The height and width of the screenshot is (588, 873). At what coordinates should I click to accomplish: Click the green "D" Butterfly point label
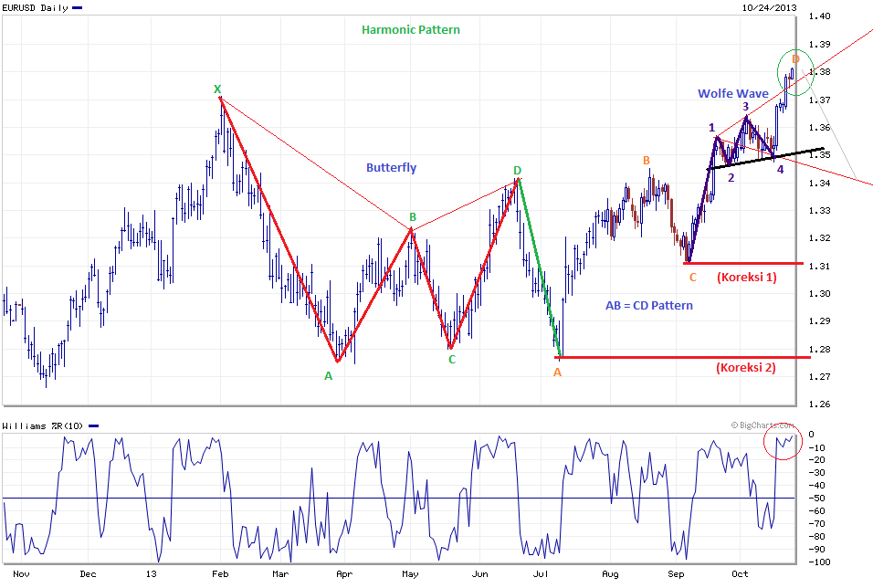click(517, 171)
